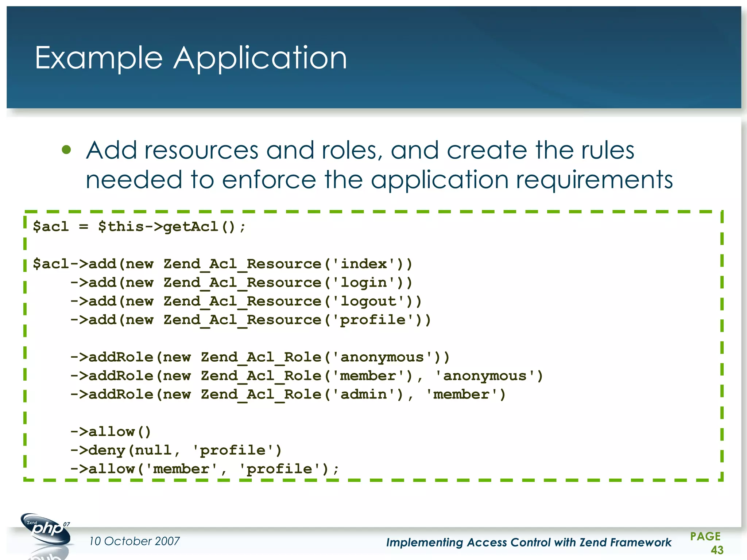Select the 'Example Application' slide title
Viewport: 747px width, 560px height.
191,58
